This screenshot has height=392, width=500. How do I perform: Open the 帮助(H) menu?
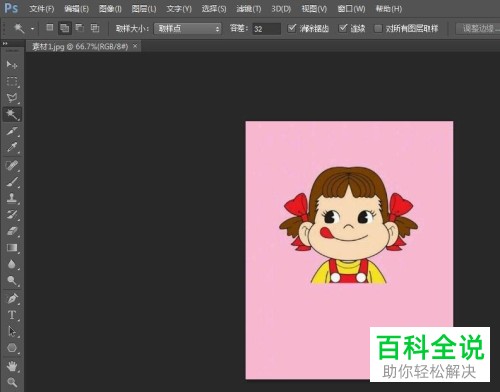pyautogui.click(x=389, y=9)
